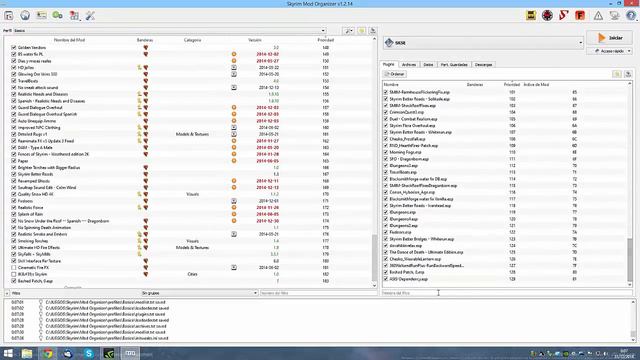Open the Help question mark icon
Screen dimensions: 640x360
[x=631, y=16]
